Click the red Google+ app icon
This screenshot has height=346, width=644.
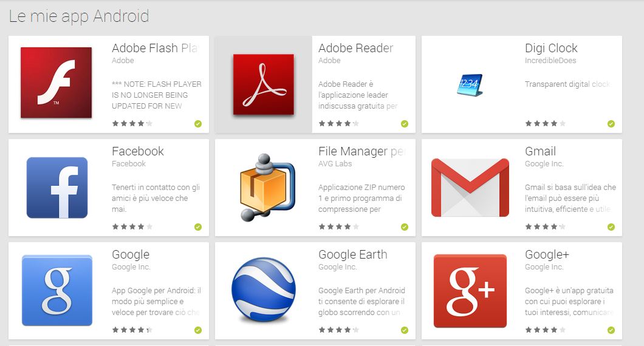470,291
